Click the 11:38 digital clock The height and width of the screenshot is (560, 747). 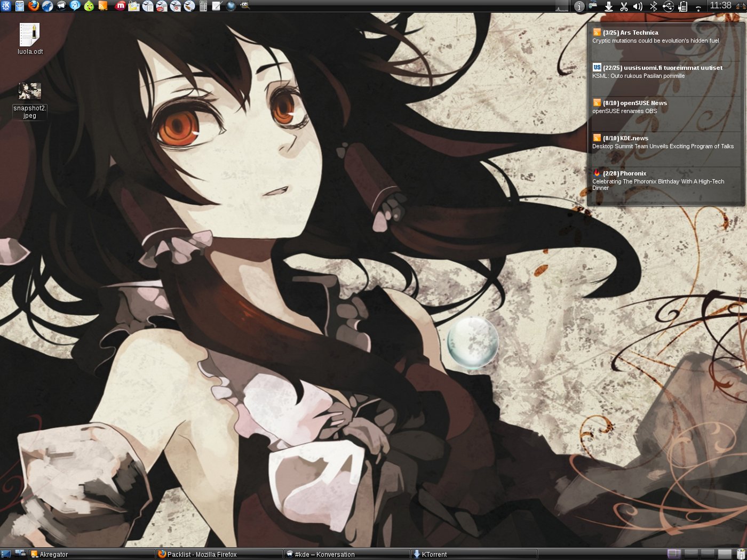coord(720,5)
